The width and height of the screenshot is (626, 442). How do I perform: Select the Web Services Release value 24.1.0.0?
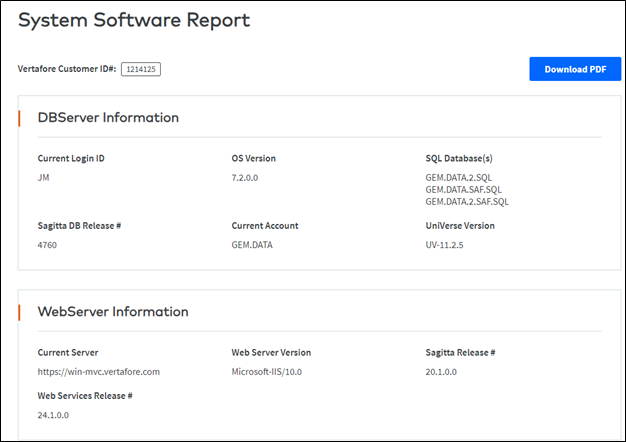(x=53, y=415)
